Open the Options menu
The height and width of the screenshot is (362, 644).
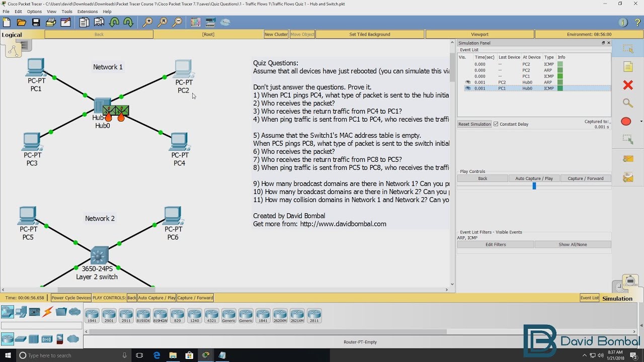coord(34,12)
